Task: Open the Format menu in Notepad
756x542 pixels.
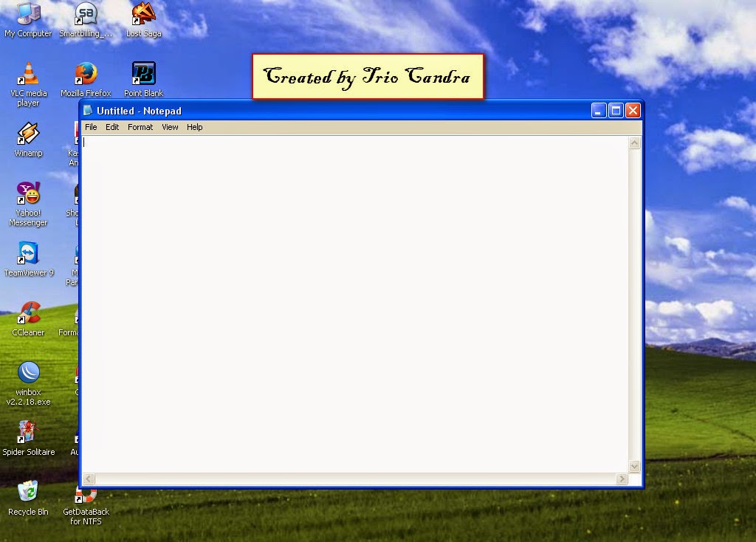Action: pyautogui.click(x=140, y=127)
